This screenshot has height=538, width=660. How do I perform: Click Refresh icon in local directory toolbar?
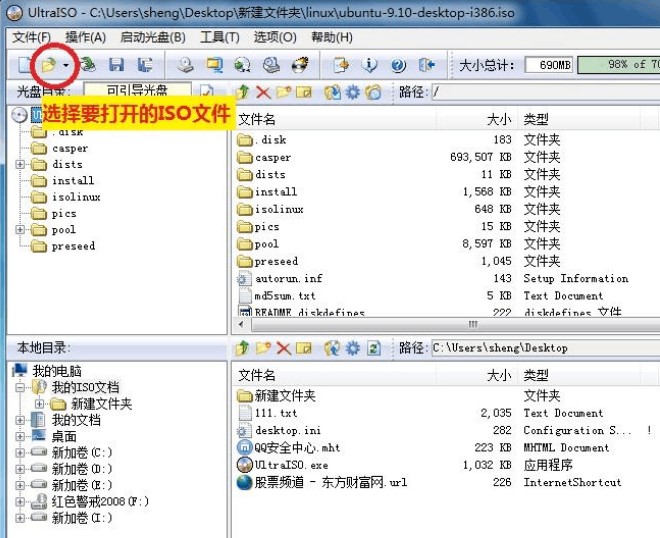(x=373, y=348)
